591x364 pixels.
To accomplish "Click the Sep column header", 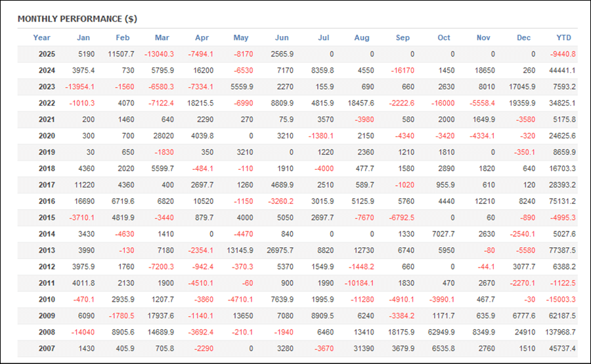I will pos(403,37).
